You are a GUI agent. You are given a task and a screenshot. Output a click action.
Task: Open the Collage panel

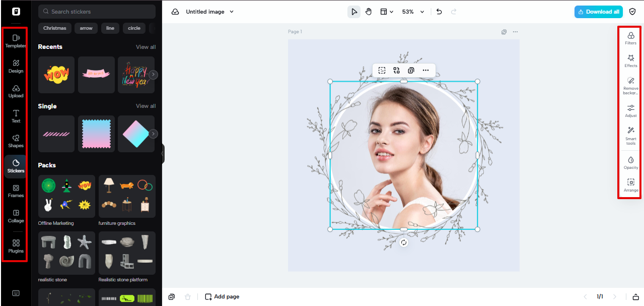[16, 216]
